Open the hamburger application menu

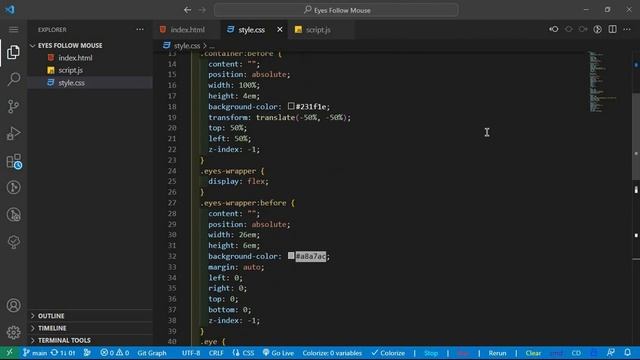pos(13,29)
